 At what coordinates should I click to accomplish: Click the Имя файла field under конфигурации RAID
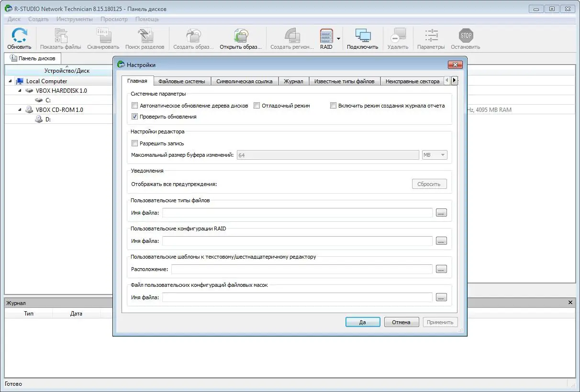(x=297, y=241)
